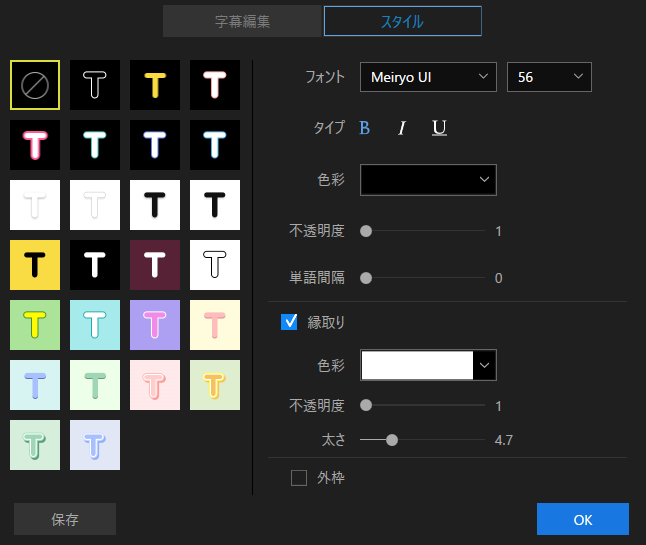Apply white T on dark maroon background preset
The width and height of the screenshot is (646, 545).
[155, 265]
